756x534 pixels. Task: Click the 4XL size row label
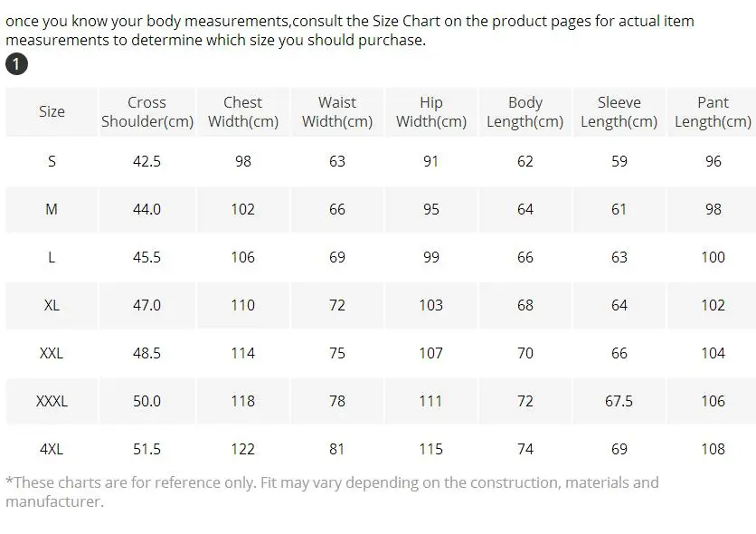click(52, 449)
